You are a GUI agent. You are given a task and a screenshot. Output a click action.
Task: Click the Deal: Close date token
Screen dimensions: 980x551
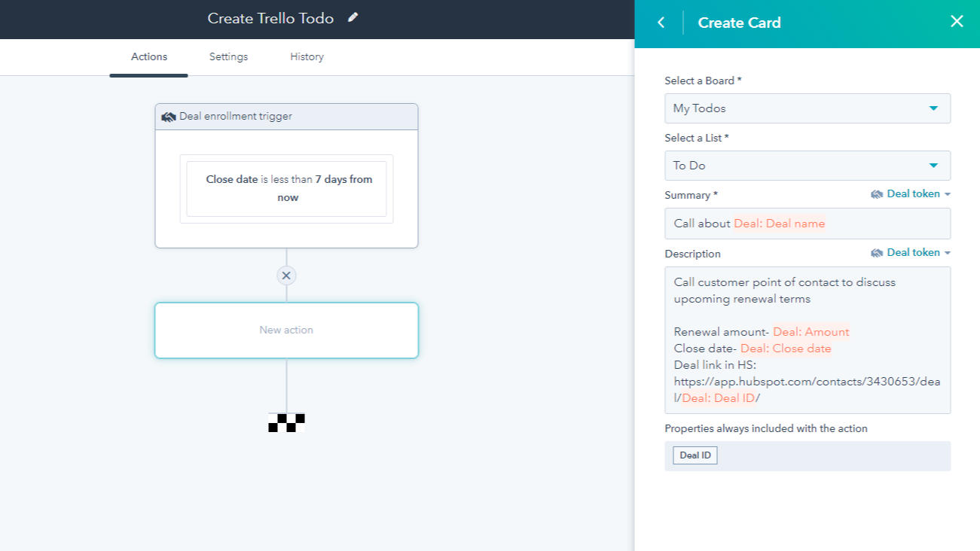pos(786,349)
